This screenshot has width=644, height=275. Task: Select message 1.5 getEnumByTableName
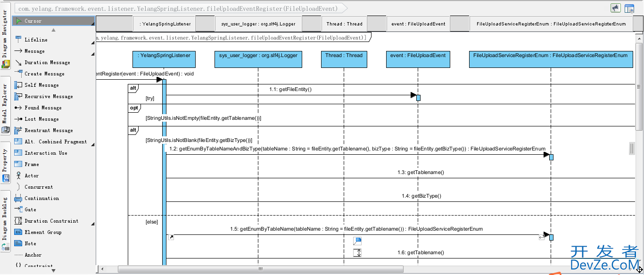pyautogui.click(x=356, y=229)
